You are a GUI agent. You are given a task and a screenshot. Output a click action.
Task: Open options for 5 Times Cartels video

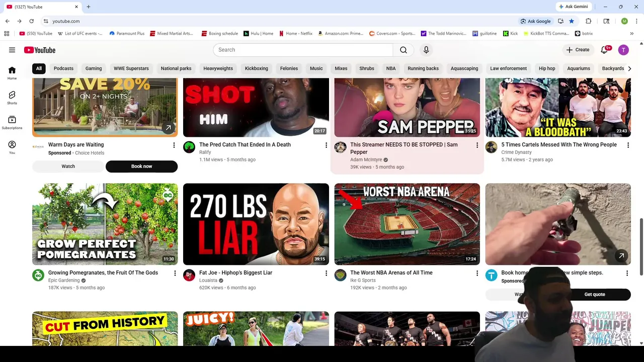(x=627, y=145)
